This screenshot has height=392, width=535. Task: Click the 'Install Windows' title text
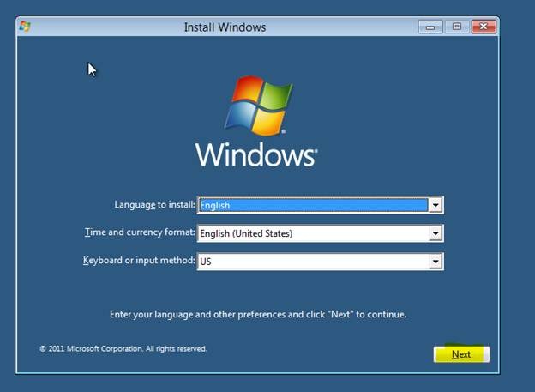tap(225, 27)
